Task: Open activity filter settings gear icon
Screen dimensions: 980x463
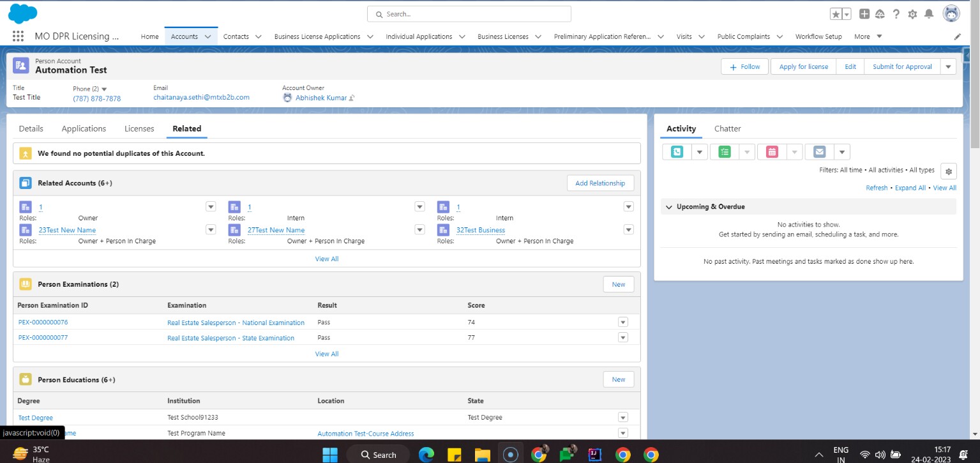Action: 949,171
